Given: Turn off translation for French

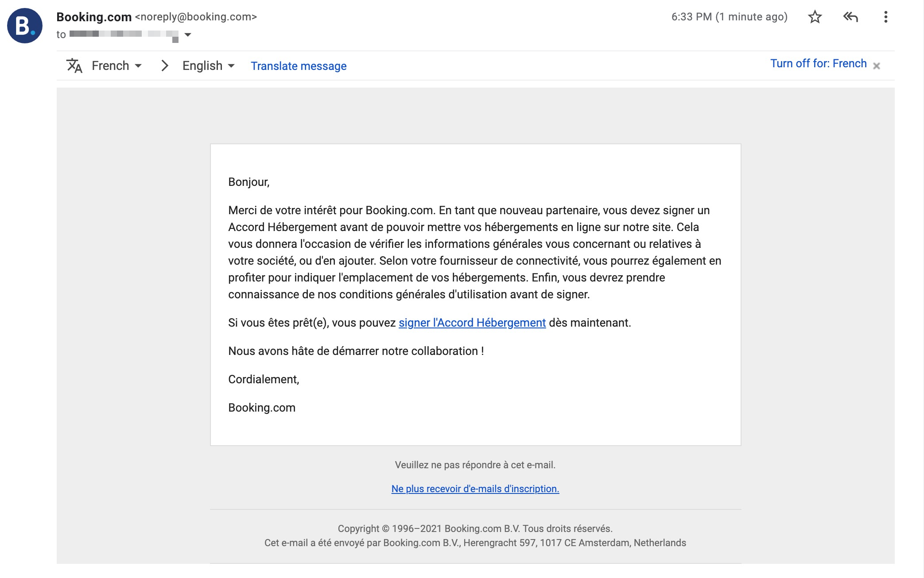Looking at the screenshot, I should coord(818,63).
